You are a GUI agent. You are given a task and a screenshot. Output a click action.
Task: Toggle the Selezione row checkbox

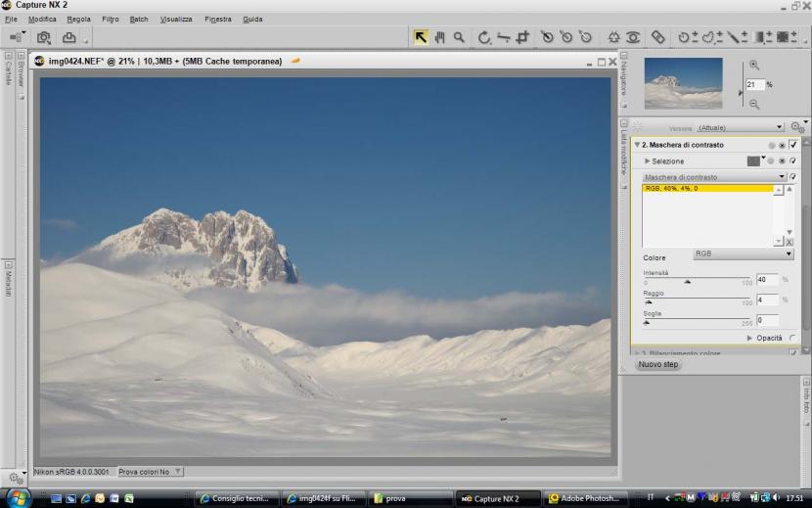(792, 161)
